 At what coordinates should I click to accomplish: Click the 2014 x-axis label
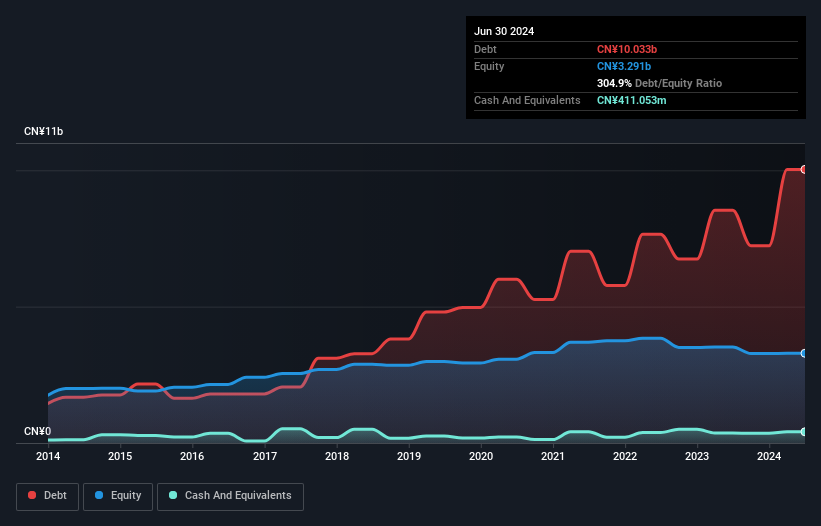click(x=48, y=456)
